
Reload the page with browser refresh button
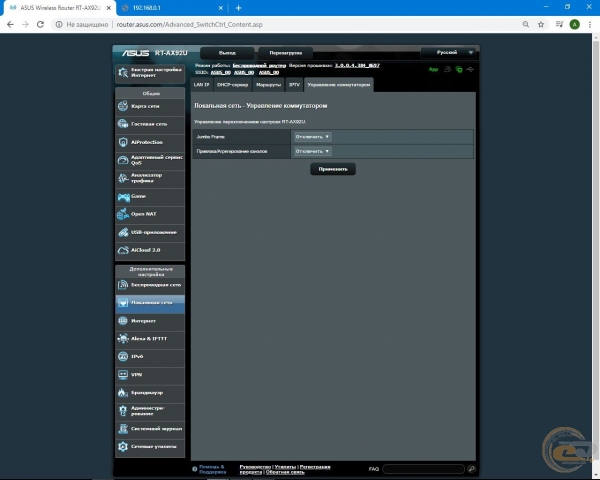click(41, 24)
